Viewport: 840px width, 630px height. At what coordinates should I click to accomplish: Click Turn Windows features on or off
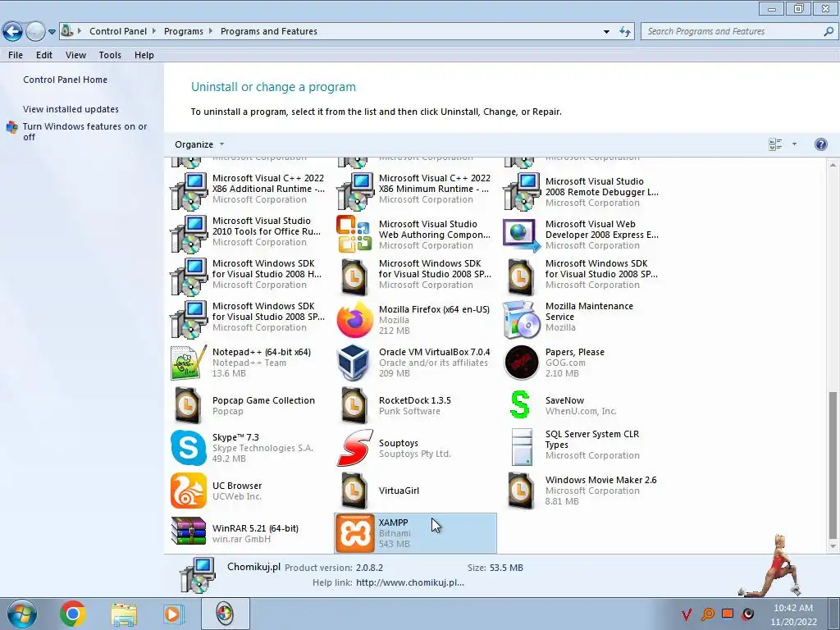84,132
